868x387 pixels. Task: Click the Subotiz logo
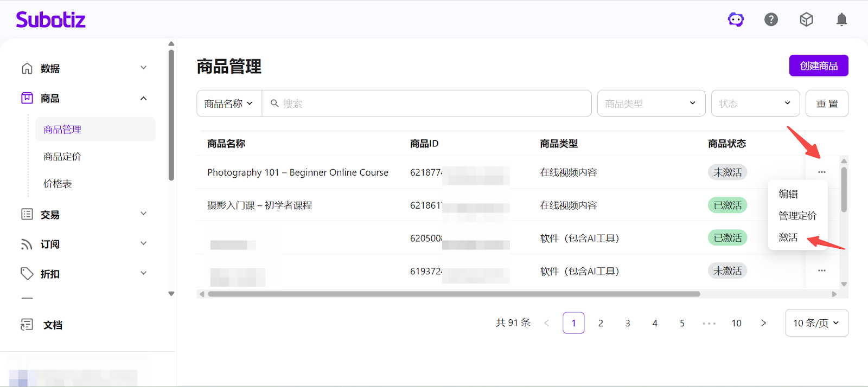tap(51, 20)
